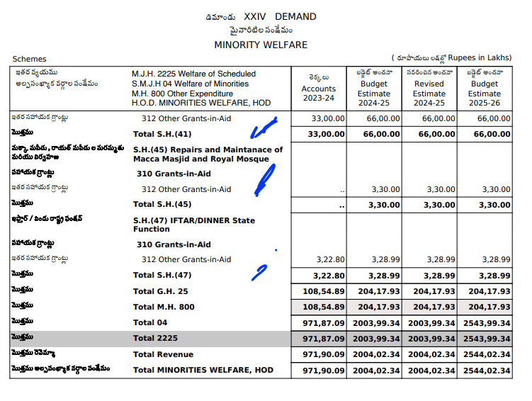Click the S.H.(45) Repairs and Maintanace heading
532x401 pixels.
tap(208, 154)
